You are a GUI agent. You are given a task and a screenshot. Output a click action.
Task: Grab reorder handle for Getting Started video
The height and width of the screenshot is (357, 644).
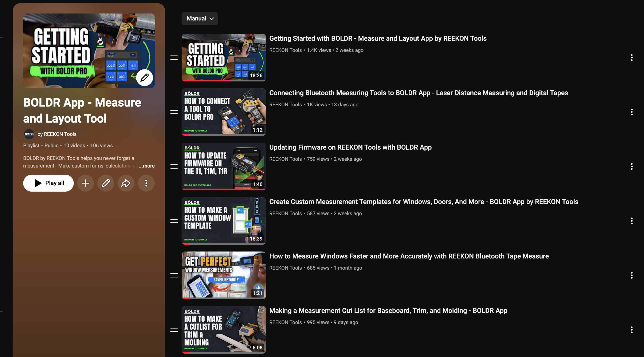point(174,58)
